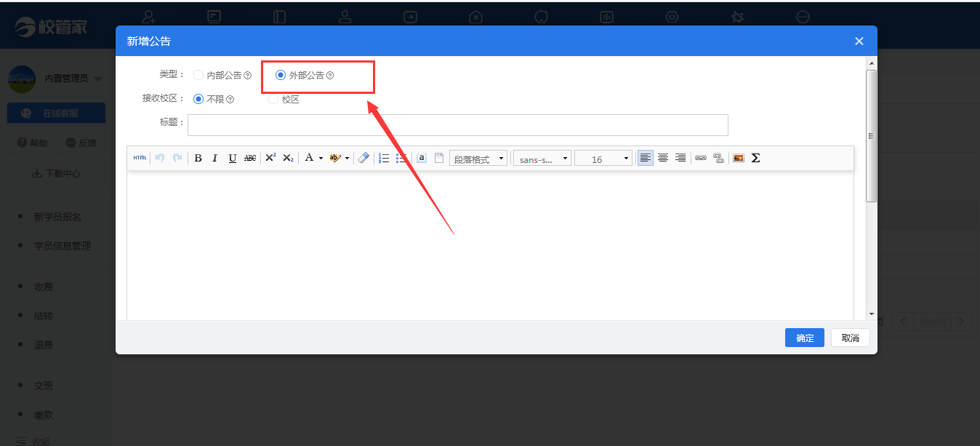Open 缴款 in the sidebar
Viewport: 980px width, 446px height.
tap(44, 415)
